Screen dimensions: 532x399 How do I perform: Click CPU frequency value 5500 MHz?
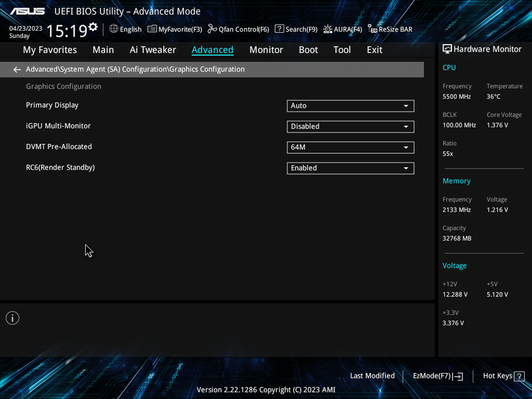[456, 97]
